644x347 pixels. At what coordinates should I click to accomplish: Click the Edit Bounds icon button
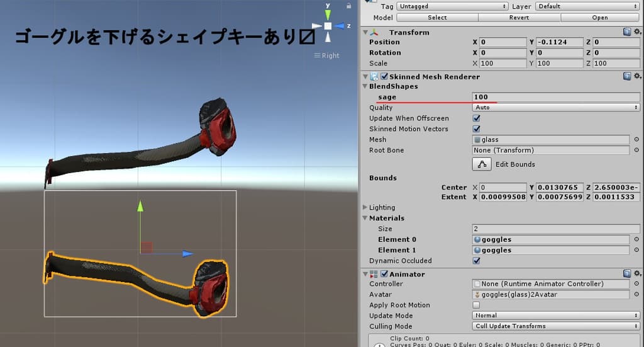[482, 164]
